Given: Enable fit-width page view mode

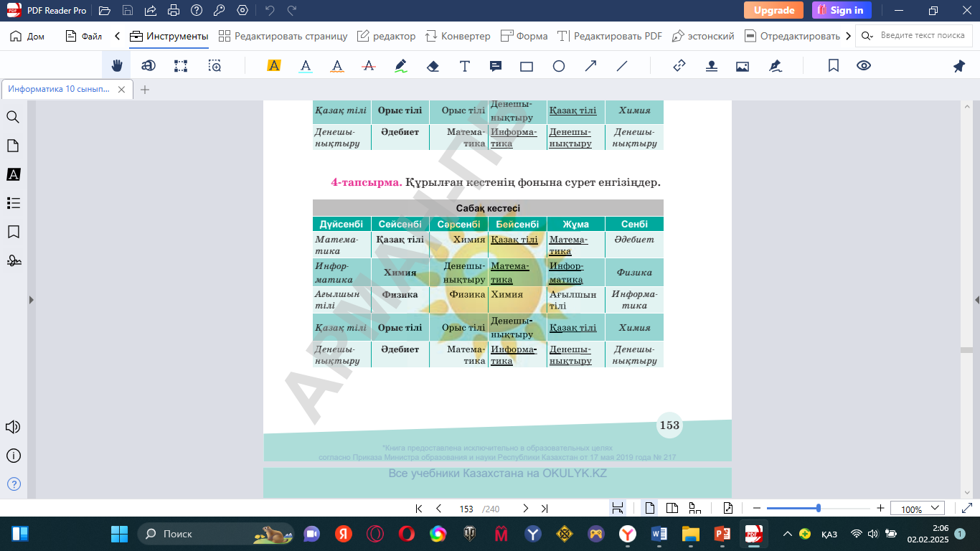Looking at the screenshot, I should click(617, 509).
